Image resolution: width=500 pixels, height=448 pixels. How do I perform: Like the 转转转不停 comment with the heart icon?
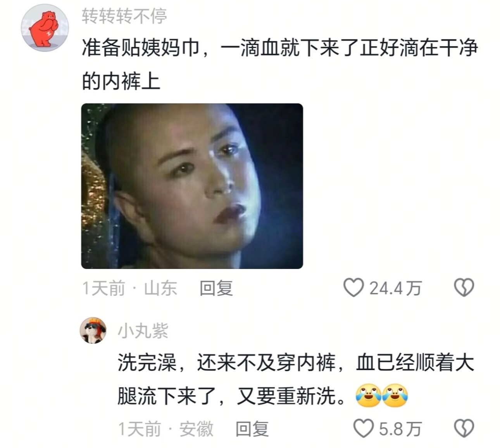[353, 288]
